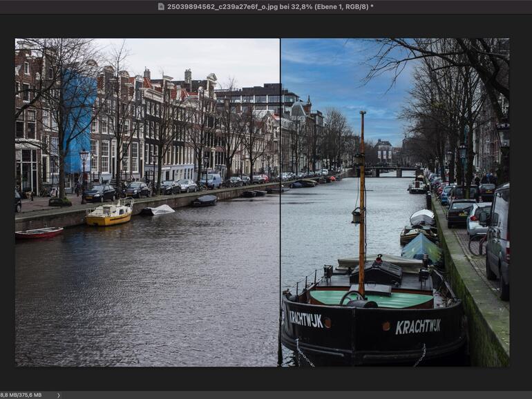Click the canvas photo of the Amsterdam canal

point(262,202)
